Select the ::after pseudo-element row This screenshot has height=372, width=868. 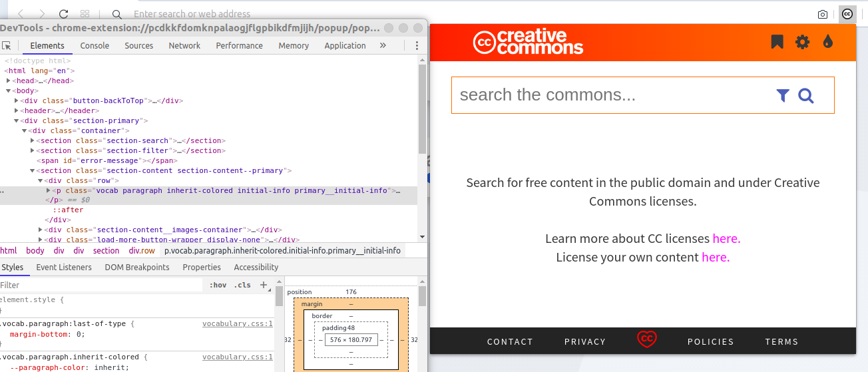pos(69,210)
